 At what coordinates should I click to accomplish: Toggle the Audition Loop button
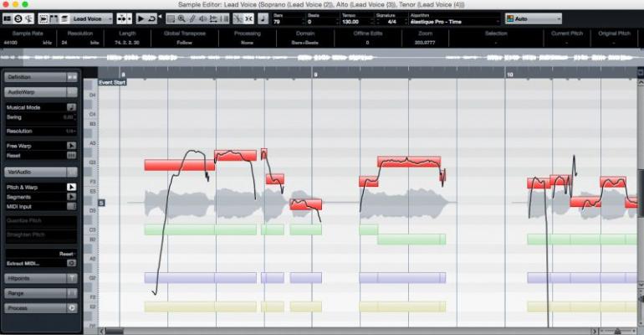pyautogui.click(x=151, y=18)
